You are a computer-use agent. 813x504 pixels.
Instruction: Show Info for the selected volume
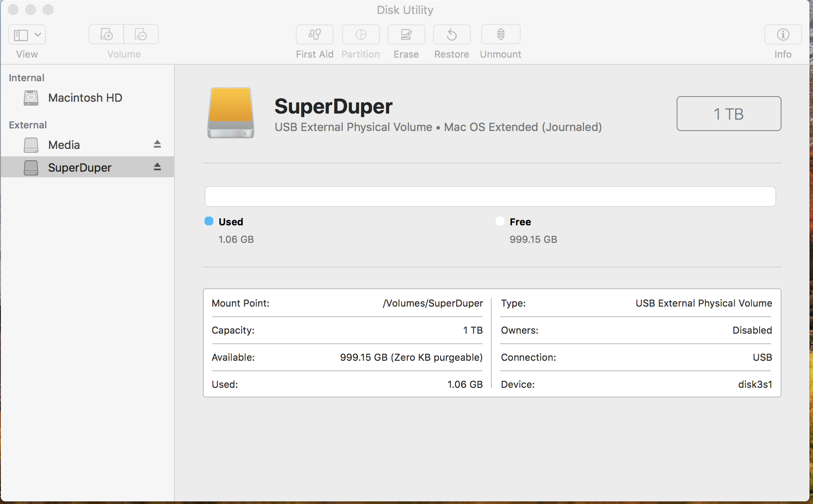(782, 35)
